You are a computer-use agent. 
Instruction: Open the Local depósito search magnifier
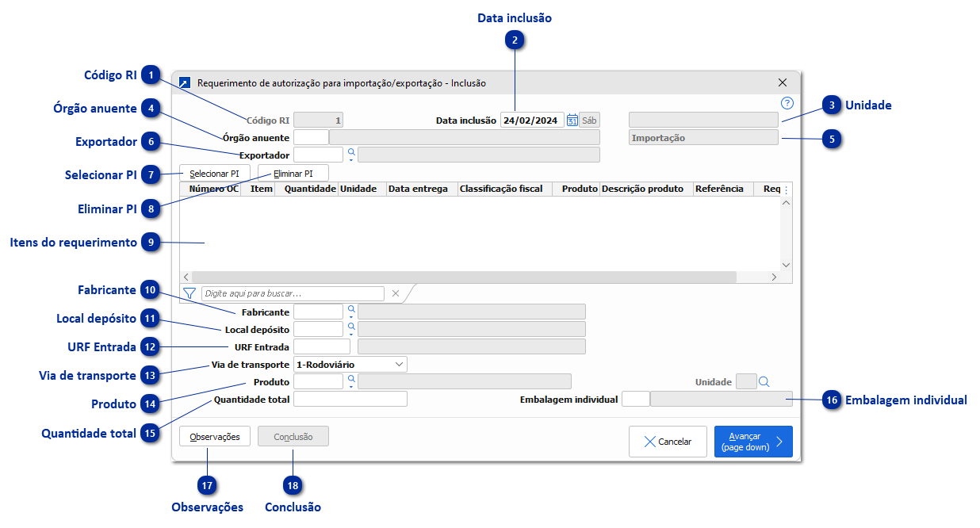tap(350, 327)
